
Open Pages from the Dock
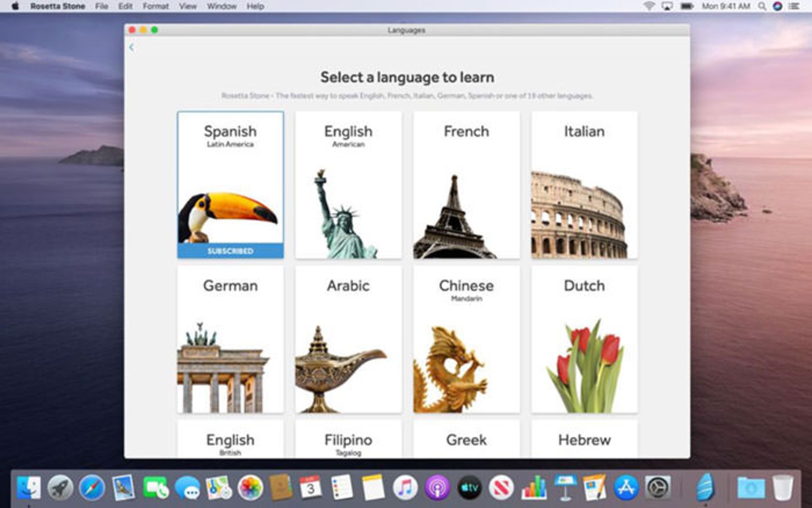pyautogui.click(x=595, y=488)
